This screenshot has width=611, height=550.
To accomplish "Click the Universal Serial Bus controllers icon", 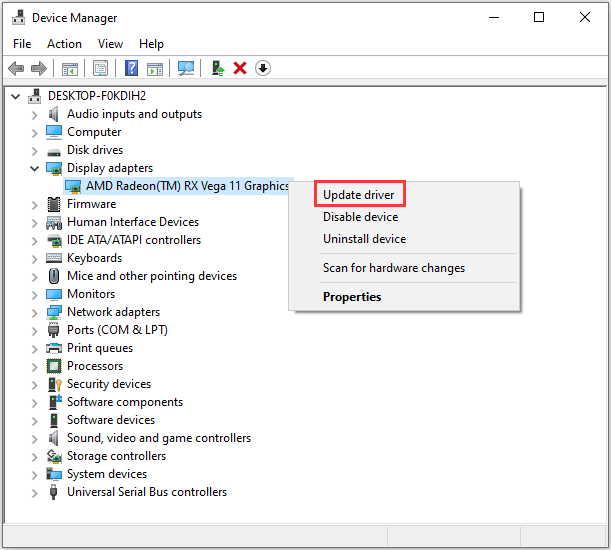I will [53, 492].
